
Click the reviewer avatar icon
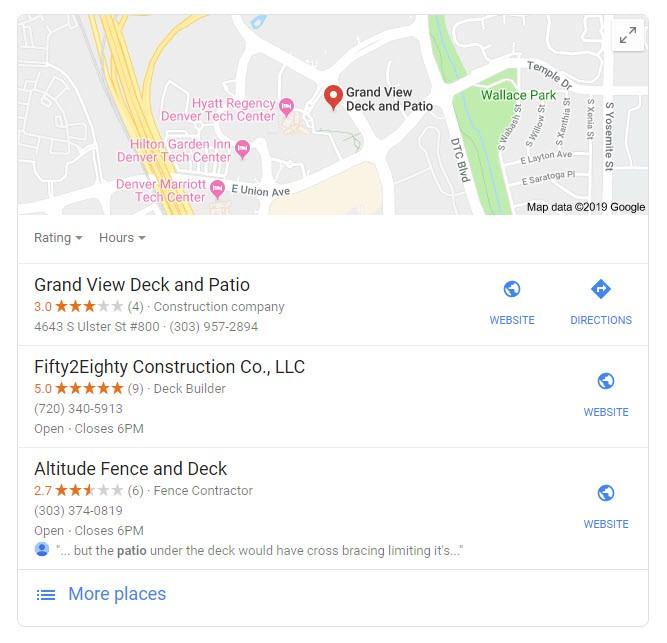42,549
